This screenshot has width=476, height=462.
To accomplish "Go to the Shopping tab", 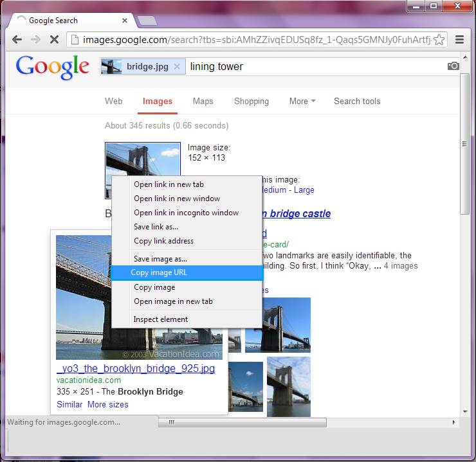I will coord(252,102).
